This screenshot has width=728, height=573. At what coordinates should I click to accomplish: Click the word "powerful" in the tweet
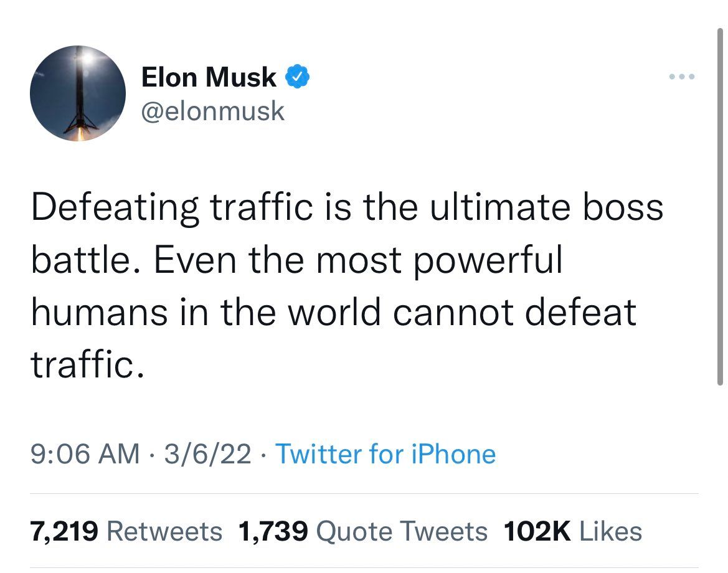pyautogui.click(x=488, y=260)
